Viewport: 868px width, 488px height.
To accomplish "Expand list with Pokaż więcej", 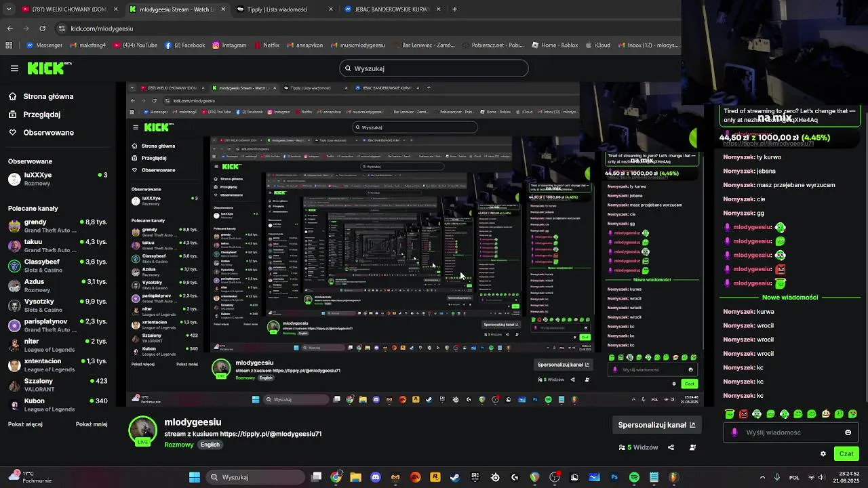I will click(x=25, y=424).
